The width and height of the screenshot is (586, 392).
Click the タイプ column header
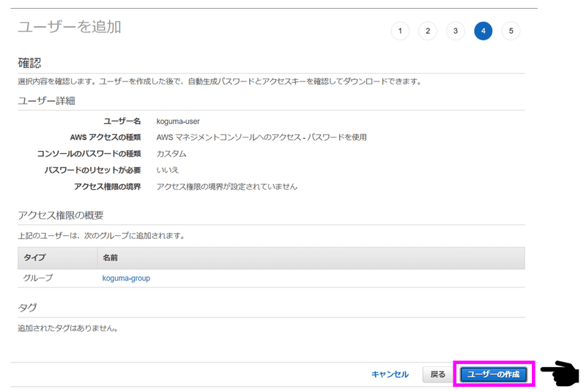point(58,258)
